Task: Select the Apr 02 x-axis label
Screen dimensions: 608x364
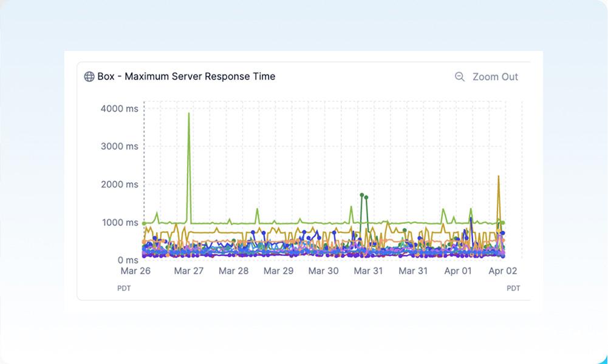Action: point(503,271)
